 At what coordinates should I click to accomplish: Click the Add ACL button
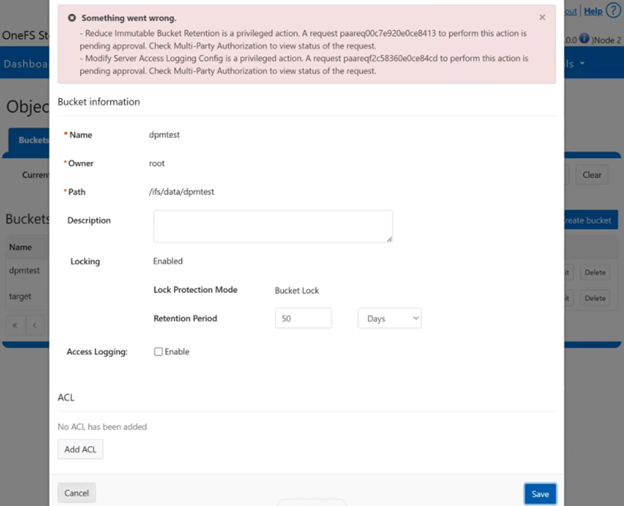point(80,450)
